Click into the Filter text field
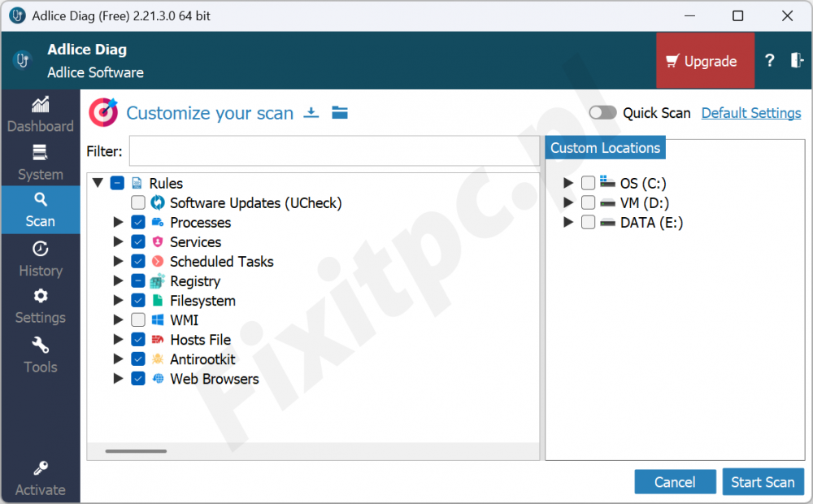The image size is (813, 504). [x=334, y=151]
